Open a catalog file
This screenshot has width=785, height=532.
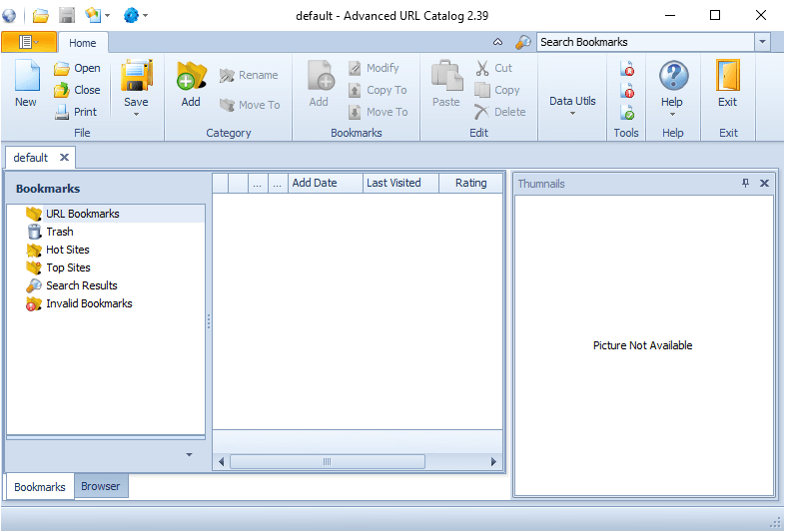pos(77,68)
